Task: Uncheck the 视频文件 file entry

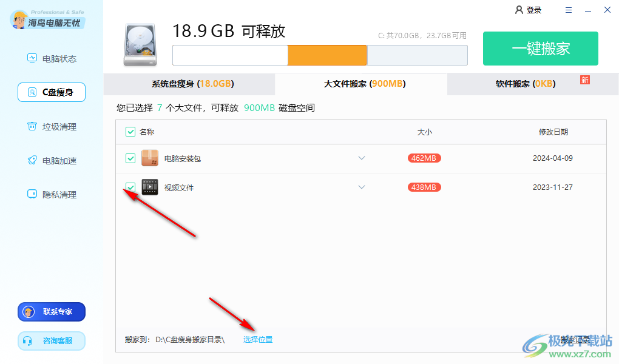Action: (130, 187)
